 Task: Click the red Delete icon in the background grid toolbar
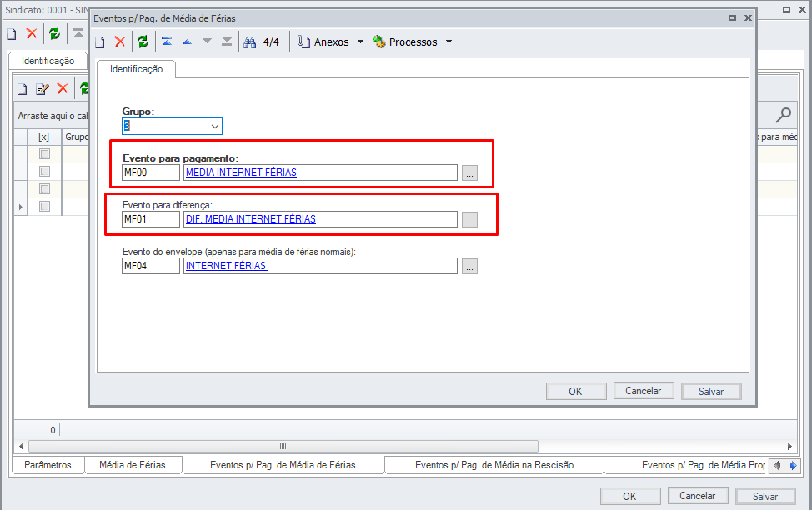pos(63,88)
